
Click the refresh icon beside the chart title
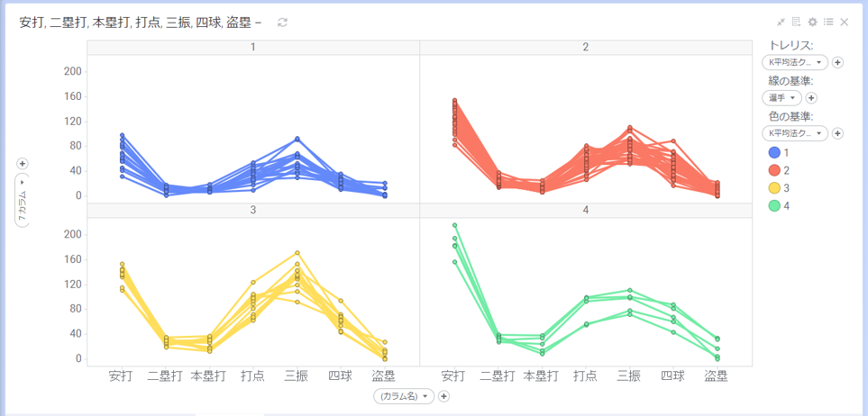point(282,23)
